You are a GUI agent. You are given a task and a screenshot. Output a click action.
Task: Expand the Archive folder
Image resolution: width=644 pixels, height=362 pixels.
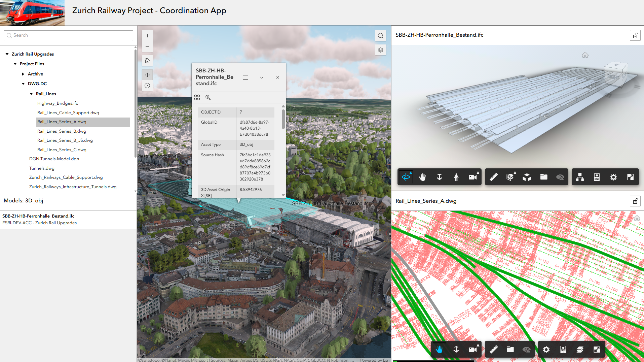[23, 74]
